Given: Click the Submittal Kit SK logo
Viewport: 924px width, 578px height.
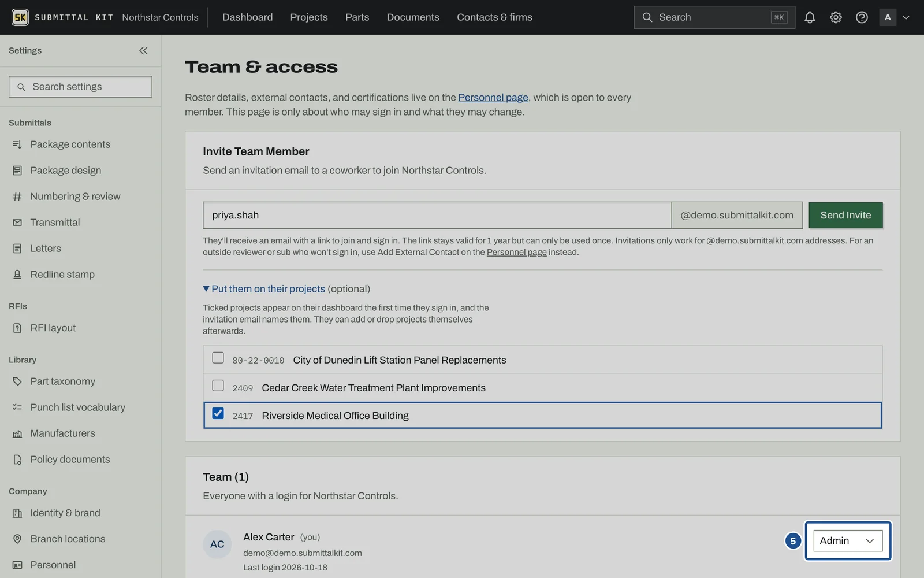Looking at the screenshot, I should tap(20, 17).
